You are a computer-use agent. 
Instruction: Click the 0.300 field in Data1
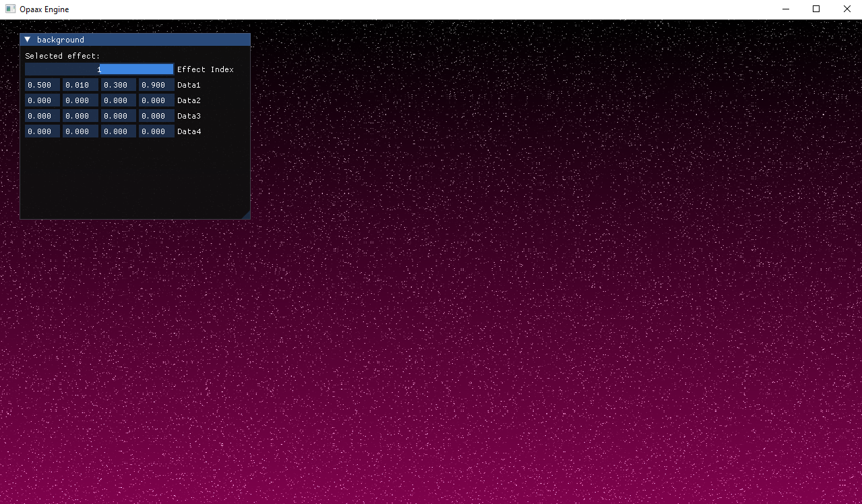(118, 85)
